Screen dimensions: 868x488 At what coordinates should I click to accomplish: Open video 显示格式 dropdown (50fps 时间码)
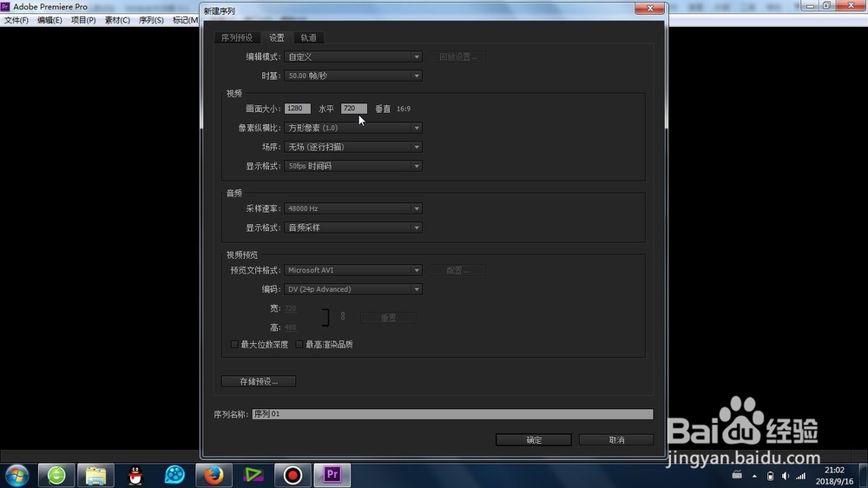[x=353, y=166]
